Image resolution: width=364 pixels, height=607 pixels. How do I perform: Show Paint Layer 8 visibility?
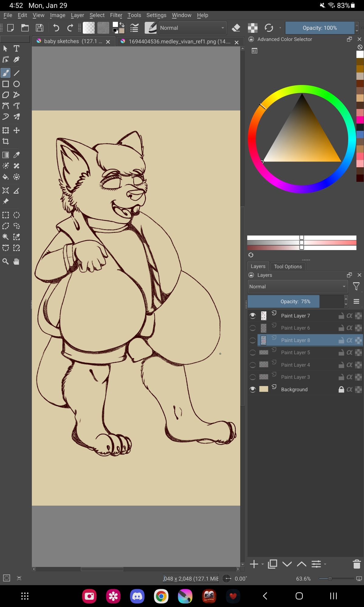pyautogui.click(x=253, y=340)
